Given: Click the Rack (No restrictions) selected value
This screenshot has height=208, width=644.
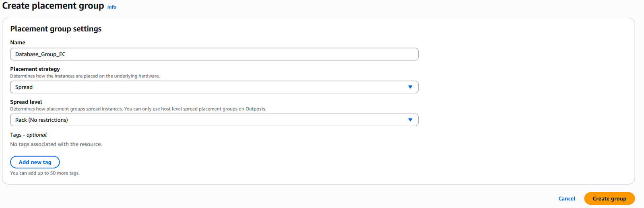Looking at the screenshot, I should 41,120.
